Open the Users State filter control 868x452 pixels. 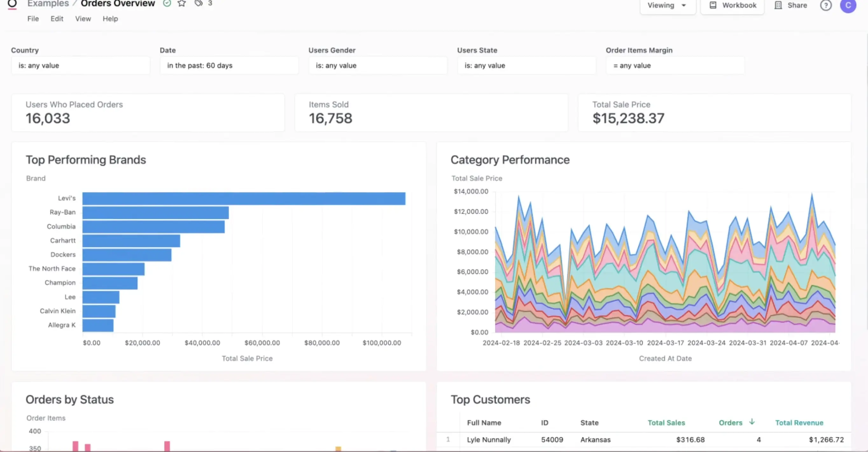527,65
